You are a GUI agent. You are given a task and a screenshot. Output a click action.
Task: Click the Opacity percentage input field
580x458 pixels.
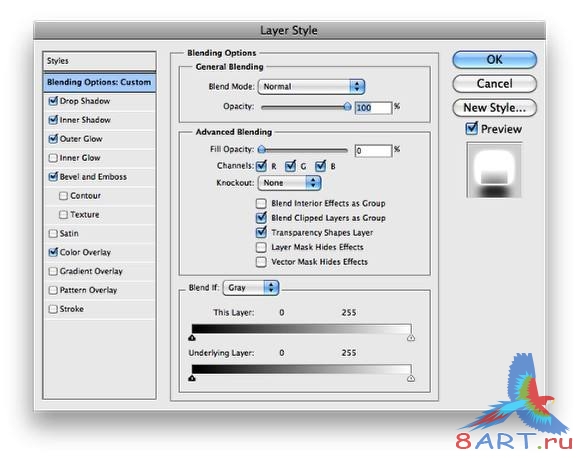373,108
